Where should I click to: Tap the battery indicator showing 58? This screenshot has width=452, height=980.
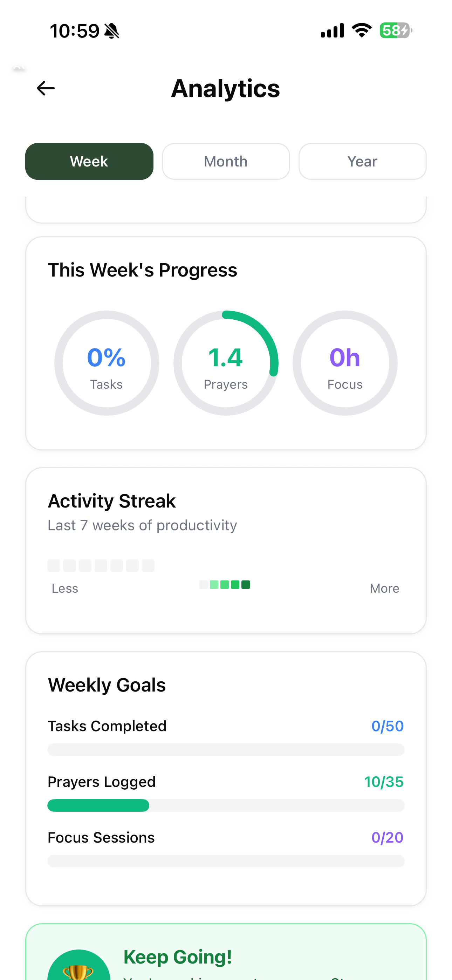(394, 30)
